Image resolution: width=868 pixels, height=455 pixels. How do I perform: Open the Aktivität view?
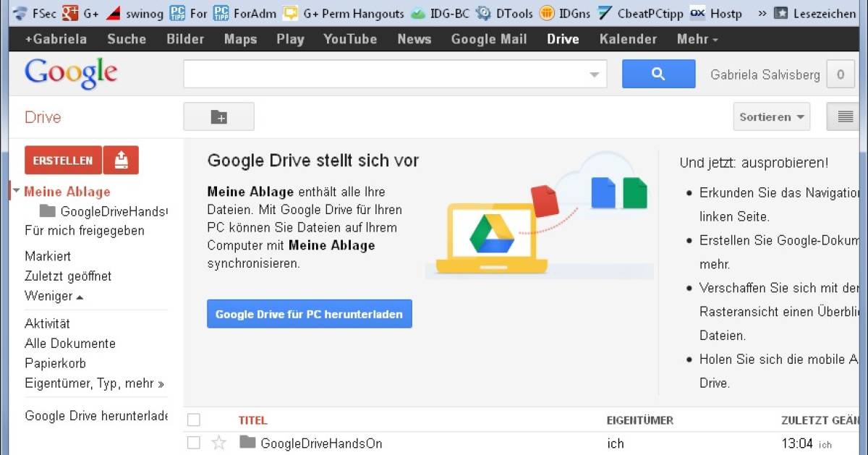click(x=47, y=323)
